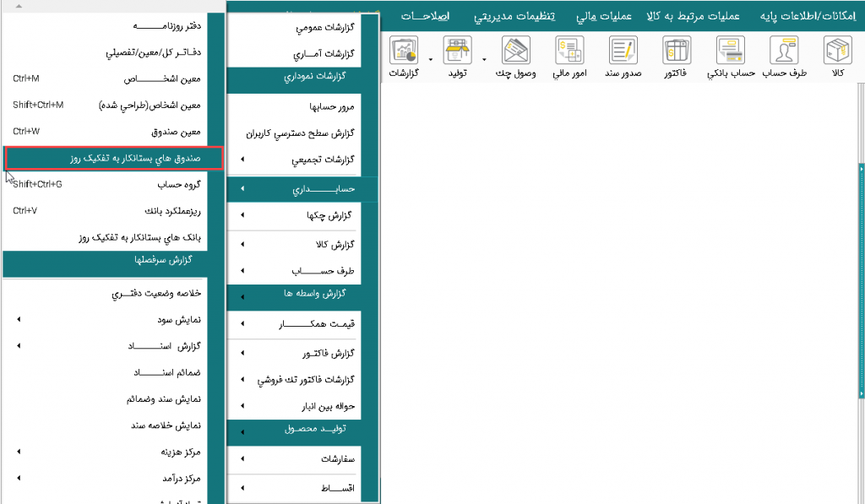Open the گزارشات reports toolbar icon
Viewport: 865px width, 504px height.
[405, 57]
